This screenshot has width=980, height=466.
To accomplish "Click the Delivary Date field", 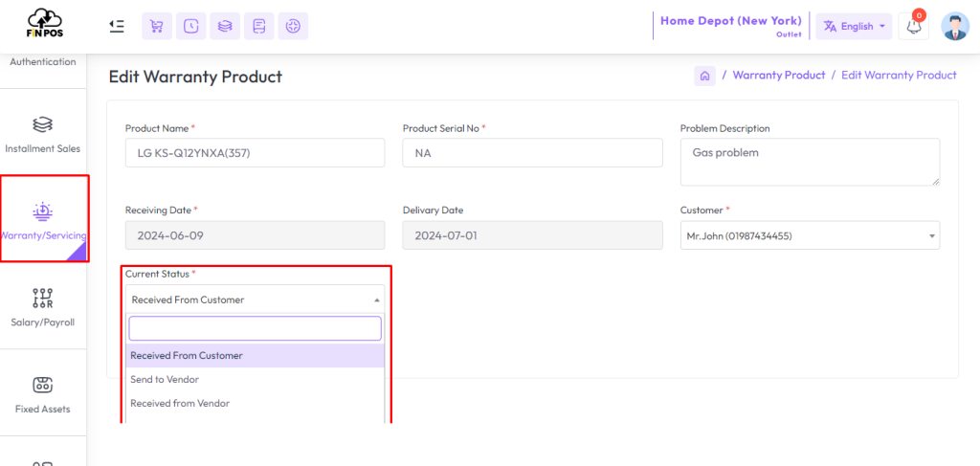I will click(532, 235).
